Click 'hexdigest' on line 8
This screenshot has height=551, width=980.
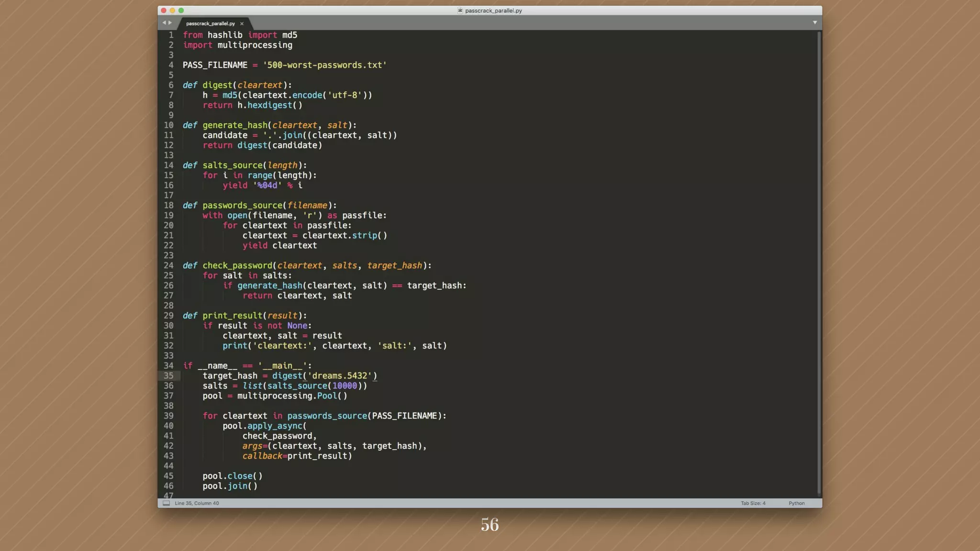[x=269, y=105]
